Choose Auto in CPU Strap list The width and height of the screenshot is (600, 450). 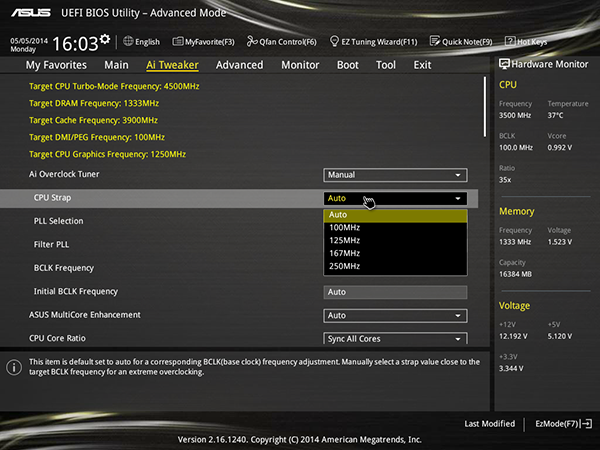(395, 215)
